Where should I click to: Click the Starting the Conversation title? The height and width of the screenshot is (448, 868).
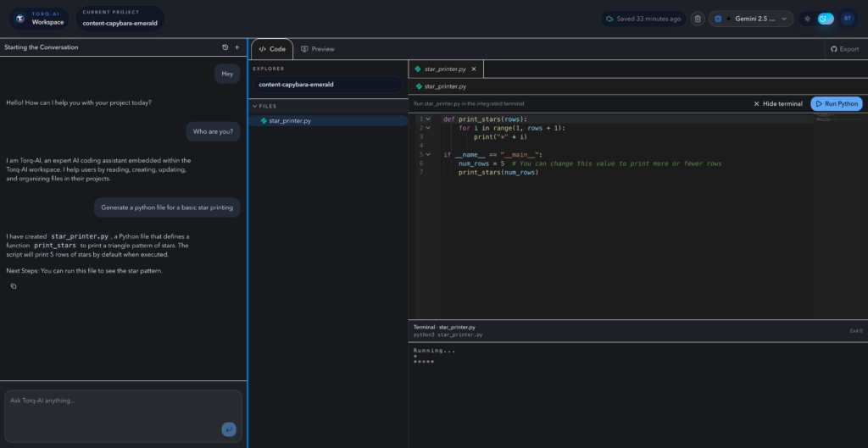42,47
